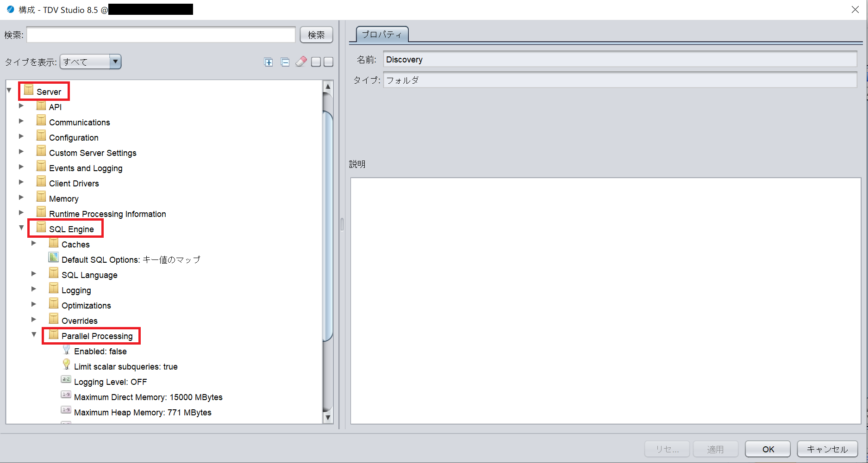Image resolution: width=868 pixels, height=463 pixels.
Task: Click the Caches folder icon
Action: [54, 243]
